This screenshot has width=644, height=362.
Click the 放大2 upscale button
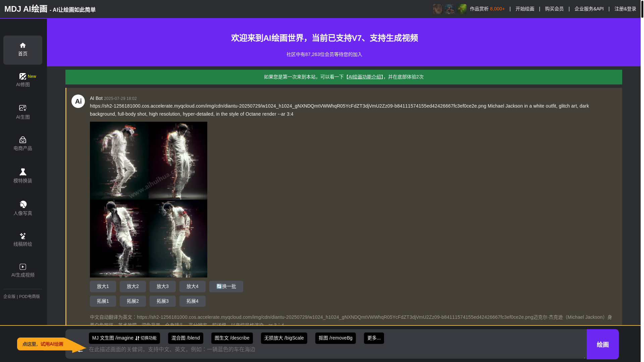point(133,287)
